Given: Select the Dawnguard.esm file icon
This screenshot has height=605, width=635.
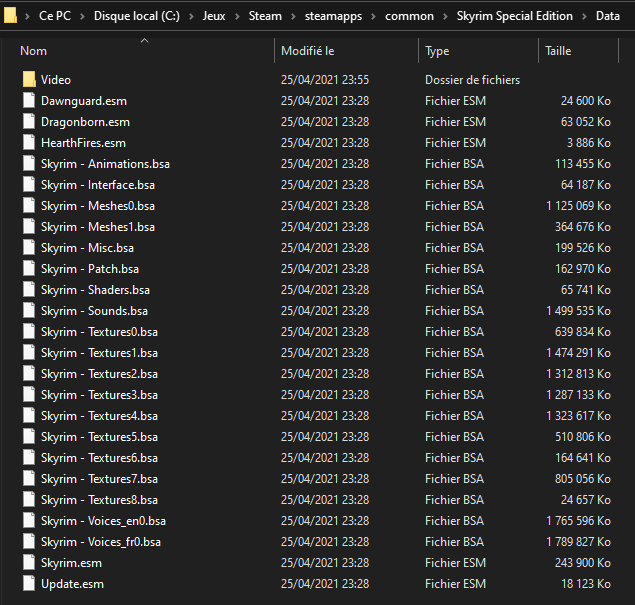Looking at the screenshot, I should 29,100.
